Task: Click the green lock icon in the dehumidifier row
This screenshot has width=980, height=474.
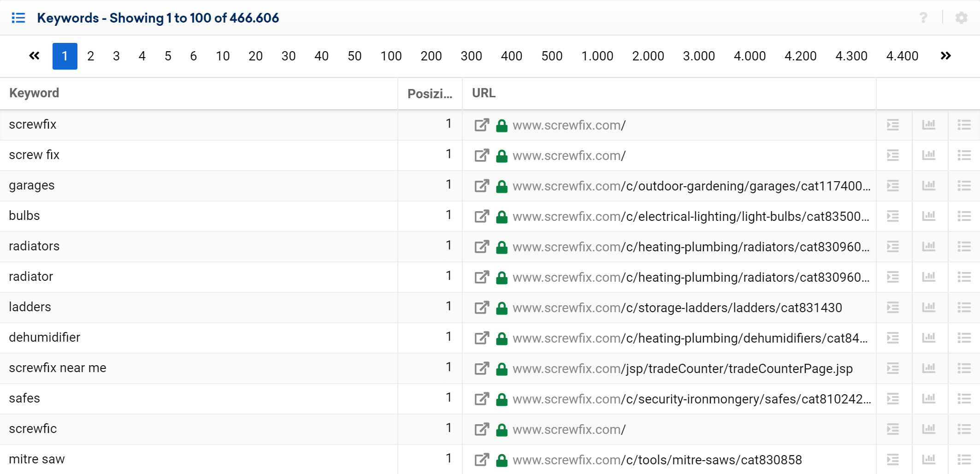Action: coord(502,338)
